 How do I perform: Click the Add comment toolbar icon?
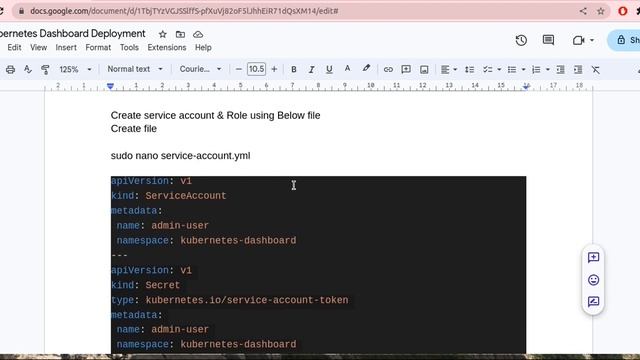(406, 69)
